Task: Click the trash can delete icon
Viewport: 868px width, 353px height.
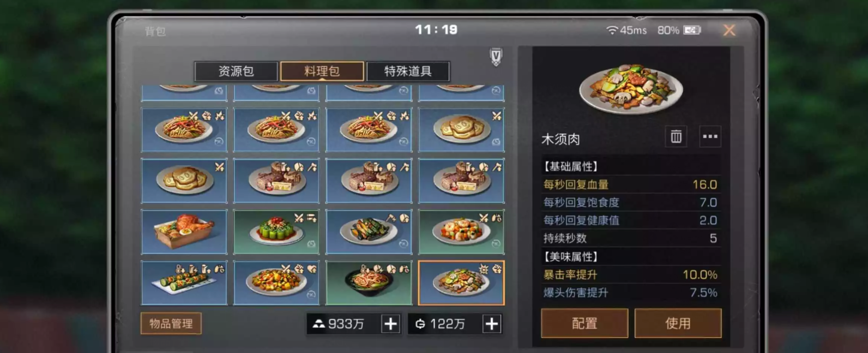Action: click(676, 136)
